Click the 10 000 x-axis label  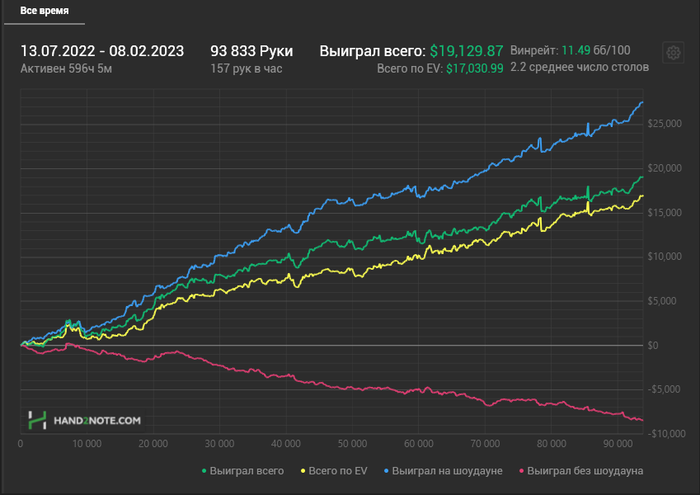coord(87,444)
